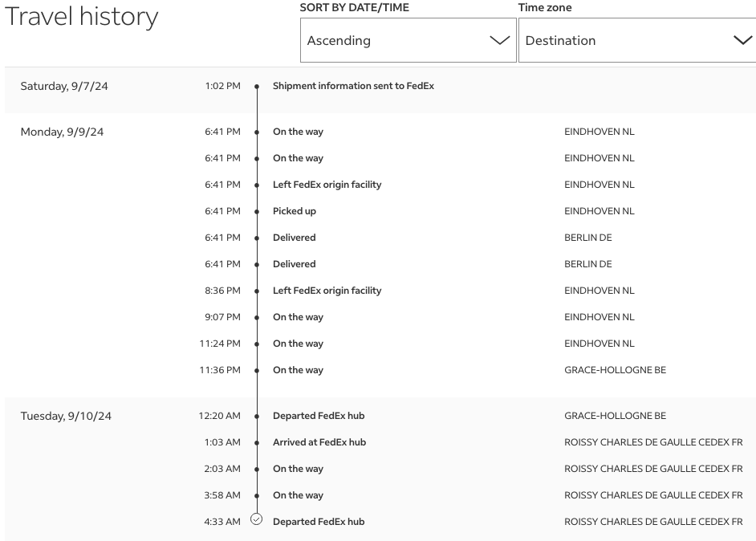Select the Arrived at FedEx hub status text
Screen dimensions: 756x541
319,442
